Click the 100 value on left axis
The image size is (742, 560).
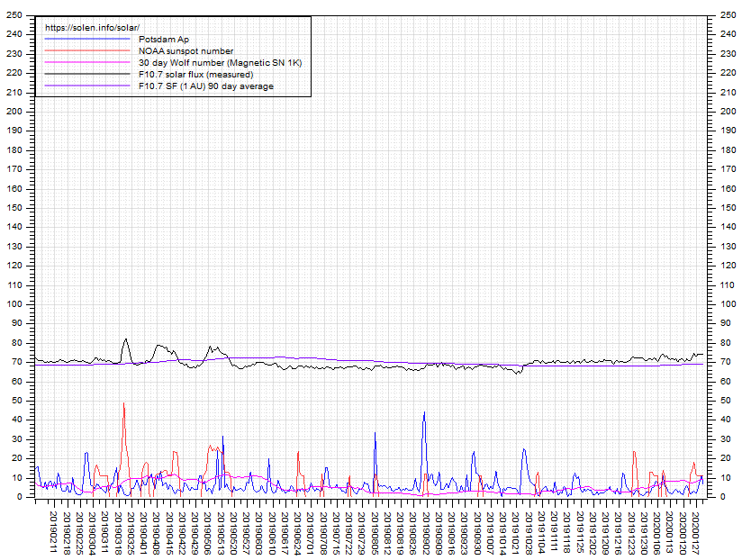(14, 304)
